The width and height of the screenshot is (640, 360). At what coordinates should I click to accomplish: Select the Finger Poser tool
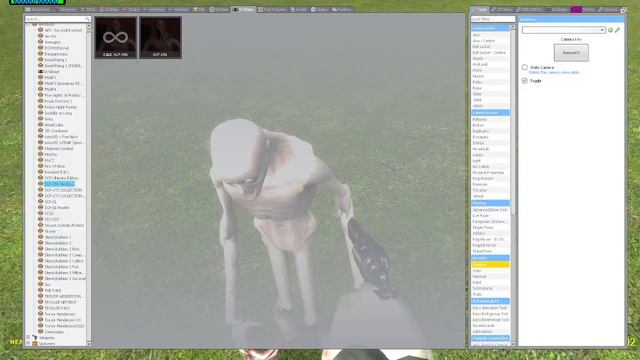490,227
